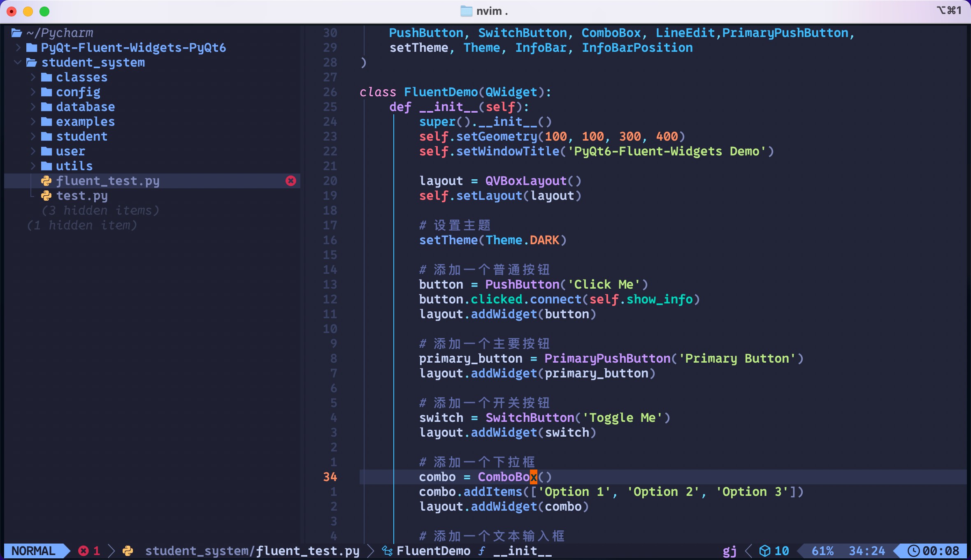Click the function symbol icon before __init__
The height and width of the screenshot is (560, 971).
(482, 551)
